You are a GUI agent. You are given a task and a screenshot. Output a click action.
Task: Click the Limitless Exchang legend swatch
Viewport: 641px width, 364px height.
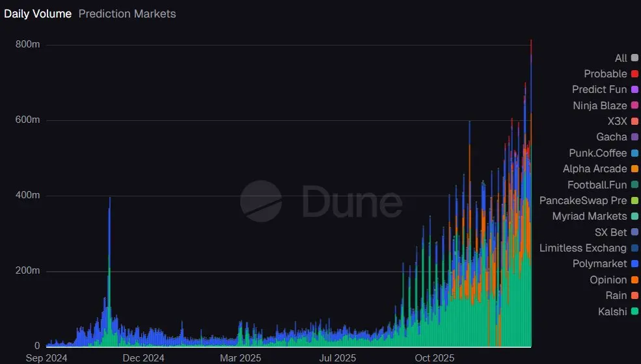click(x=634, y=248)
